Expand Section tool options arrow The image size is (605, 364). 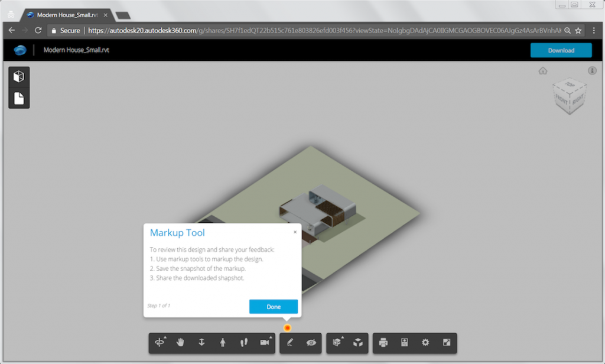(342, 337)
